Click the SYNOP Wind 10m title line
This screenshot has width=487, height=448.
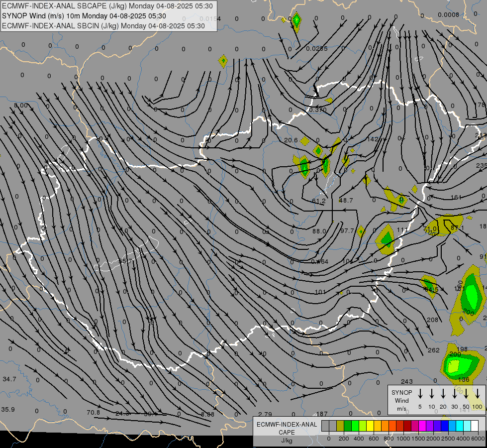84,16
